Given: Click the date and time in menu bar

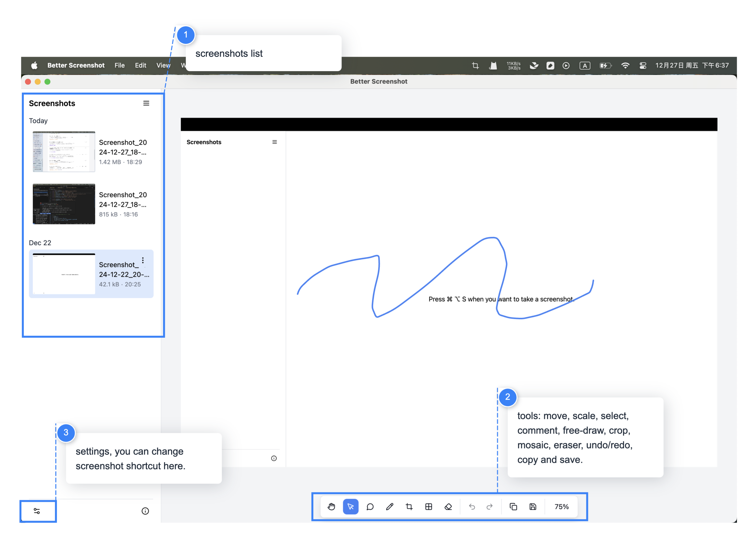Looking at the screenshot, I should pyautogui.click(x=692, y=65).
